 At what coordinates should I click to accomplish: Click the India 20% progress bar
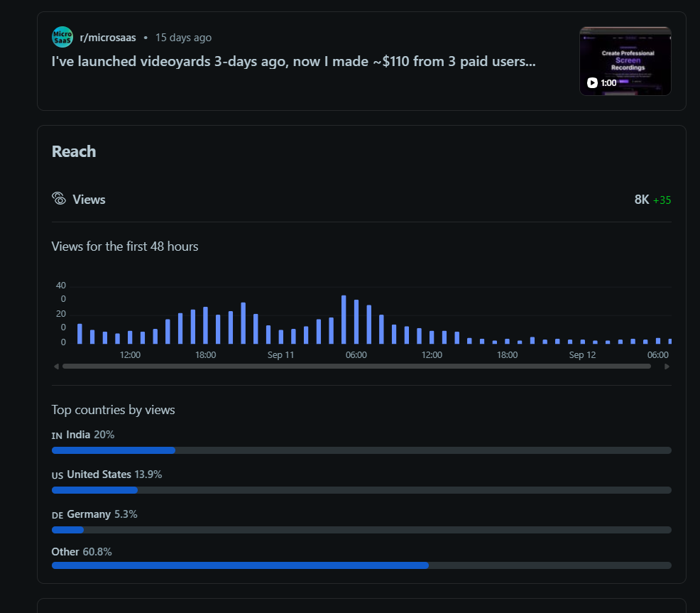click(361, 450)
